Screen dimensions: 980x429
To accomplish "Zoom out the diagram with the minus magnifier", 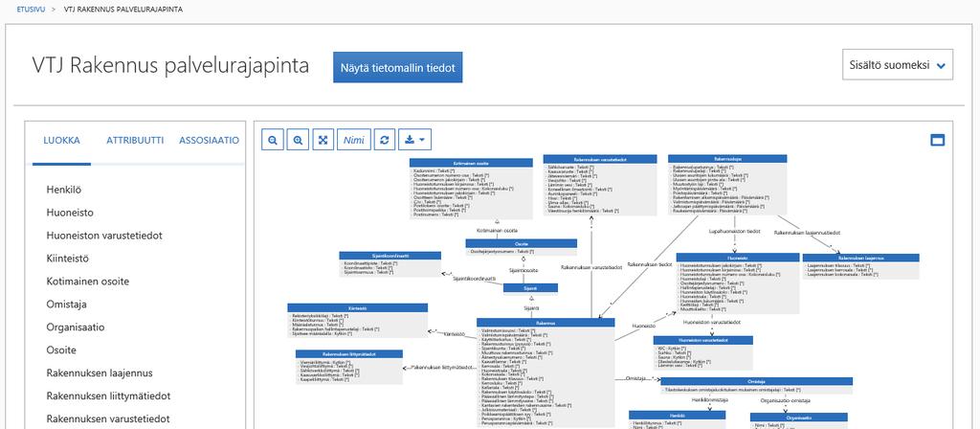I will [273, 140].
